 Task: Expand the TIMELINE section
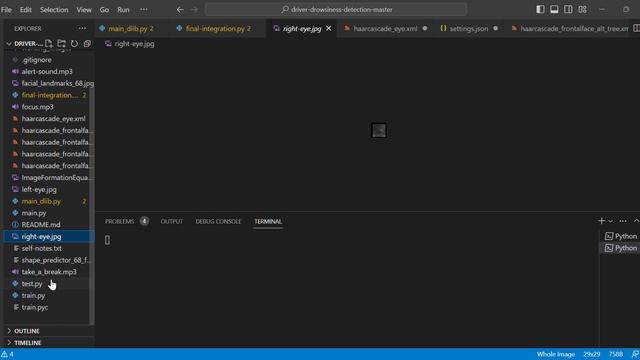click(27, 343)
